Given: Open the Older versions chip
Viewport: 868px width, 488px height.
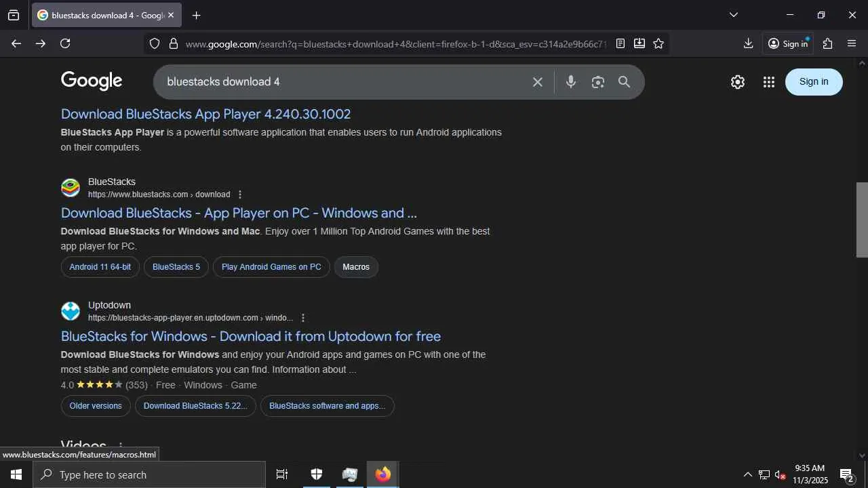Looking at the screenshot, I should point(96,406).
